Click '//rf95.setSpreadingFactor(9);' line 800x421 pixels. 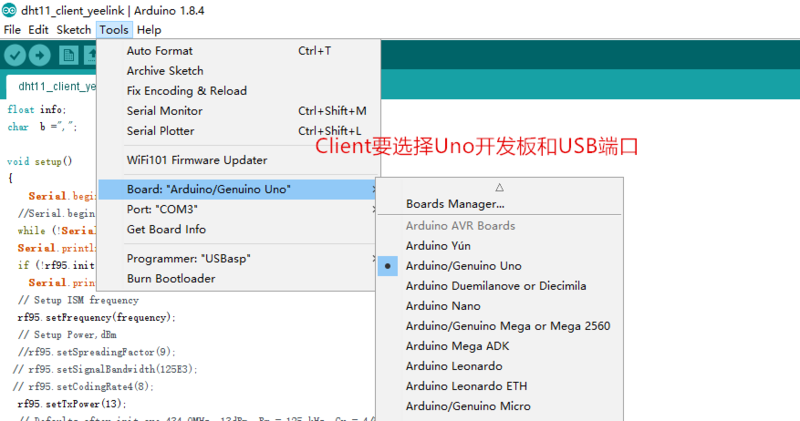tap(96, 352)
